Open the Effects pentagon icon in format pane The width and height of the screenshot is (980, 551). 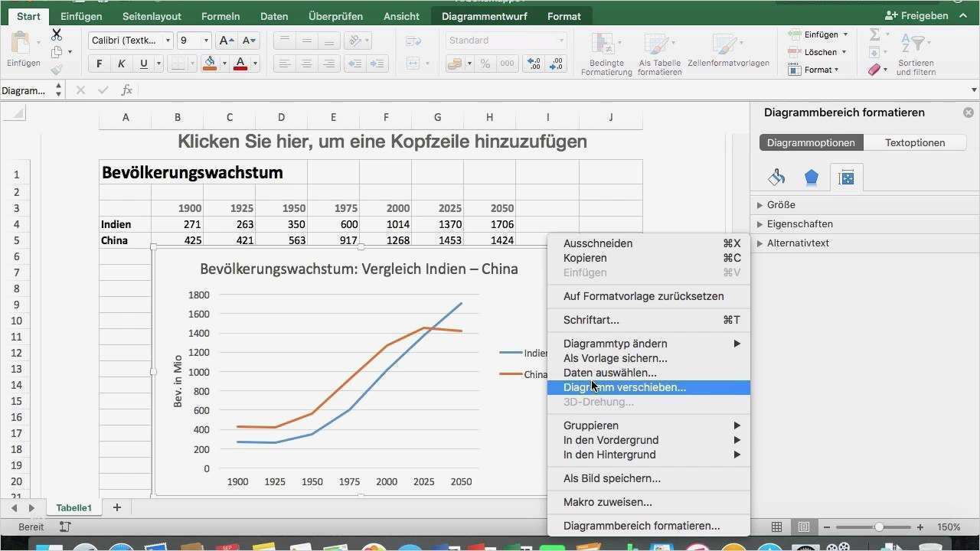pos(811,178)
